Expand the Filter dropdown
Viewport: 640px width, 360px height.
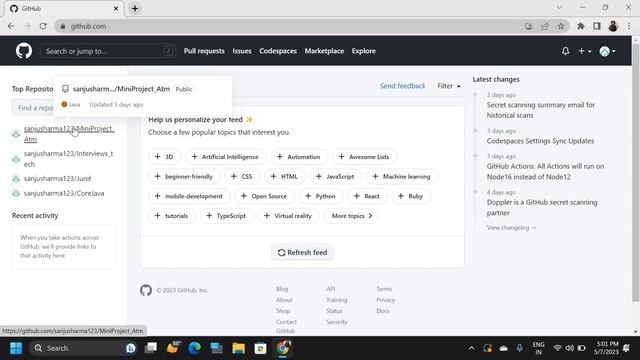click(x=449, y=86)
